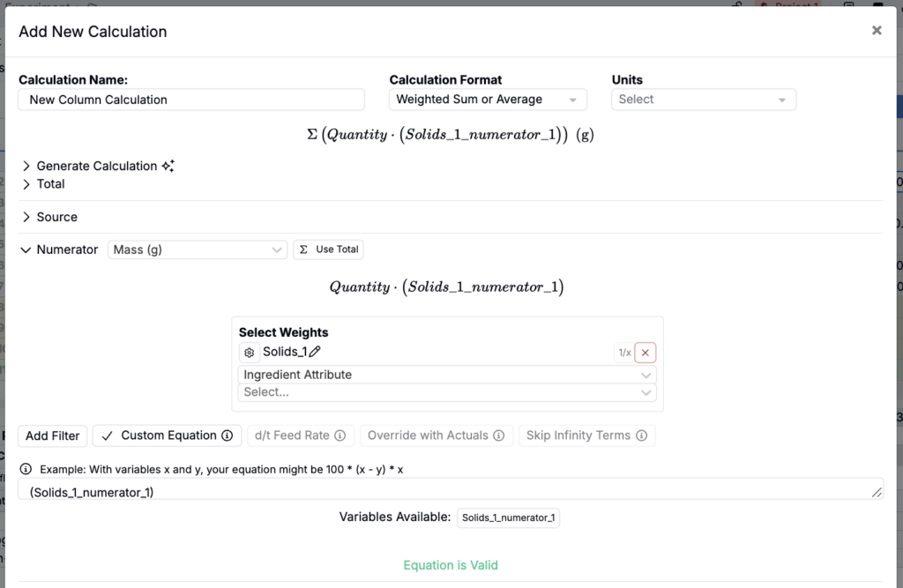Toggle the Custom Equation option

pos(159,435)
